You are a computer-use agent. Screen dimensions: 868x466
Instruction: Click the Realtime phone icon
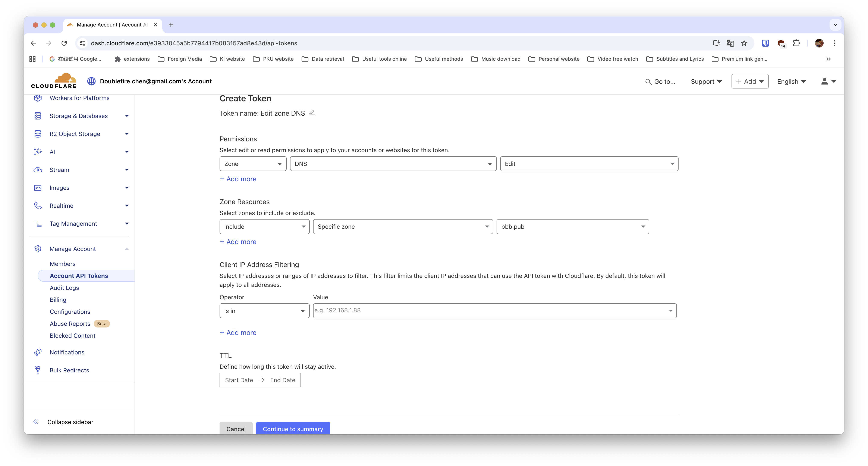[38, 206]
